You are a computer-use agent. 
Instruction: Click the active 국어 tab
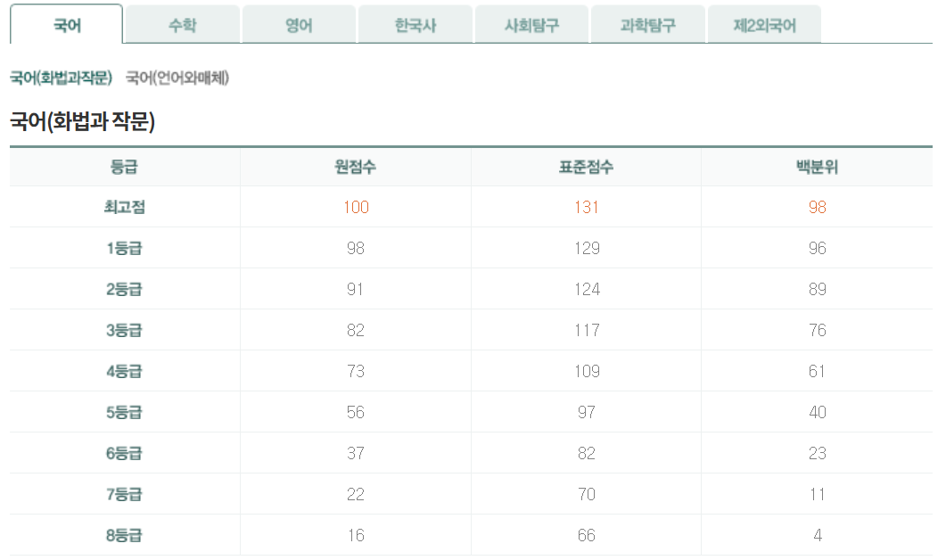(66, 25)
